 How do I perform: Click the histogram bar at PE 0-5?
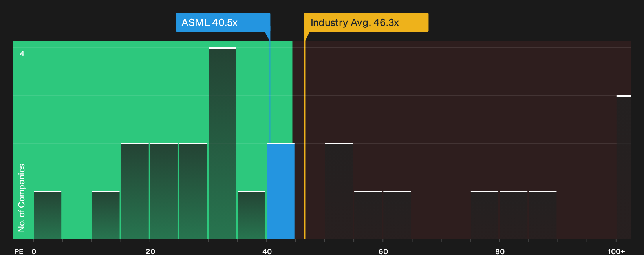(x=48, y=215)
